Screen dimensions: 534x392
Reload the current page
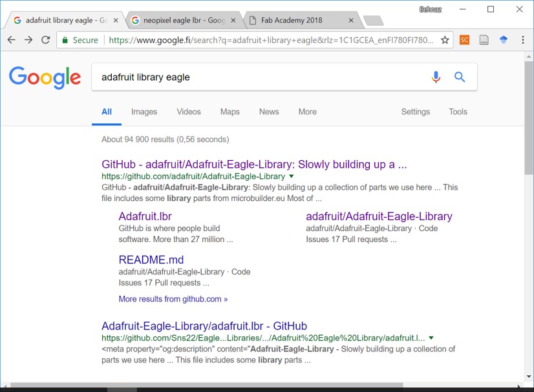pos(46,40)
